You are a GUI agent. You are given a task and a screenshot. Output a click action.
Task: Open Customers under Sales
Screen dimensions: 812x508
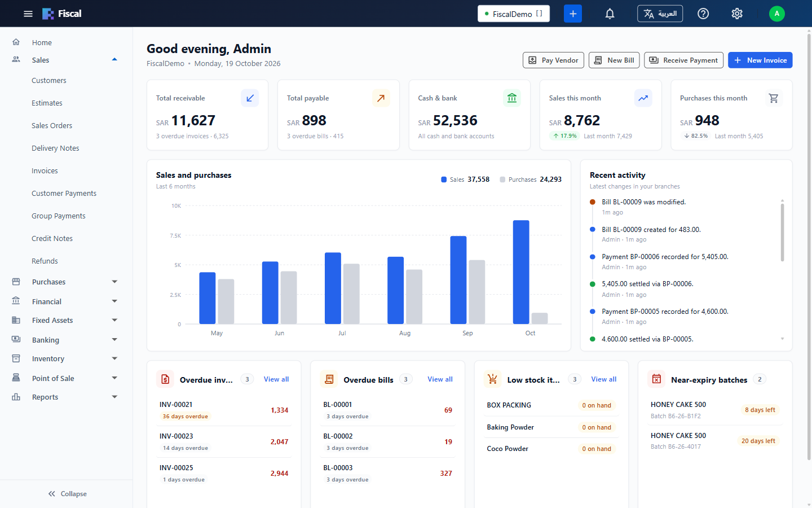point(49,81)
